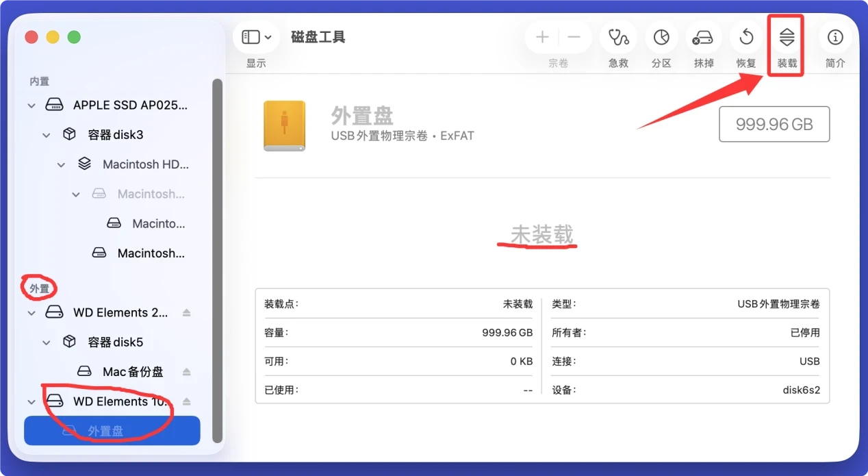Select 容器 disk5 in sidebar

coord(112,342)
